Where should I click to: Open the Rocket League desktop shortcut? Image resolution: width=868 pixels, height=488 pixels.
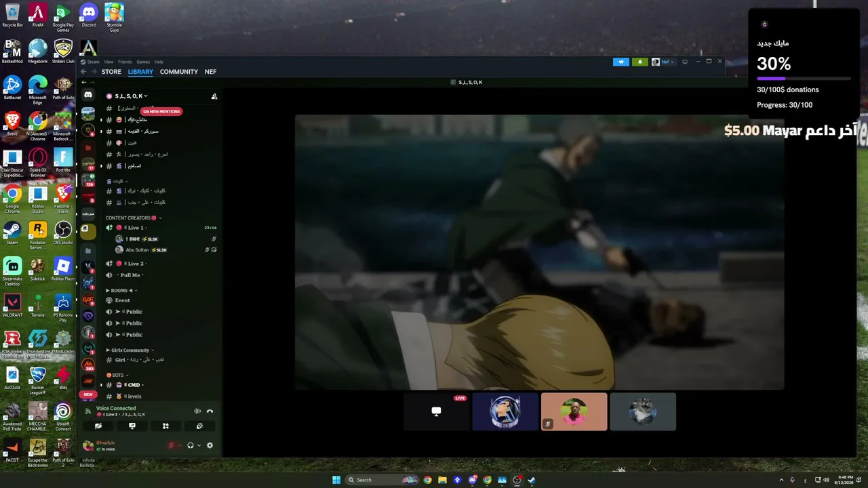pos(38,380)
